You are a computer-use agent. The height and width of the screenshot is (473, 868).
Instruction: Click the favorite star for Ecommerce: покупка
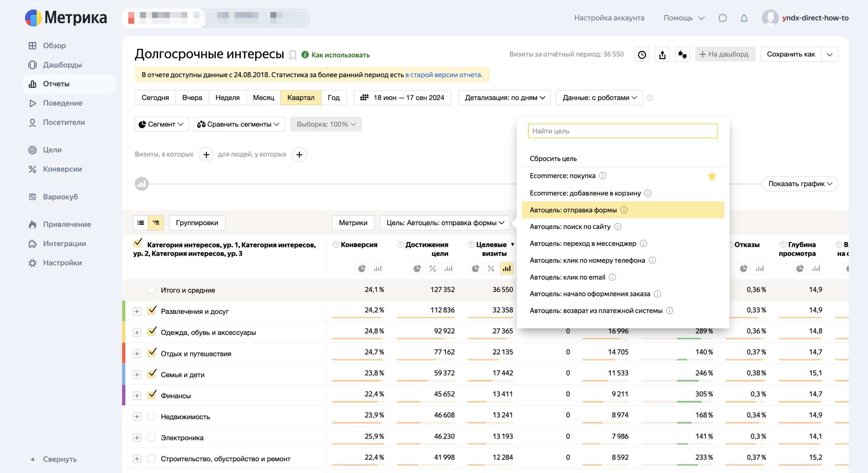click(712, 176)
